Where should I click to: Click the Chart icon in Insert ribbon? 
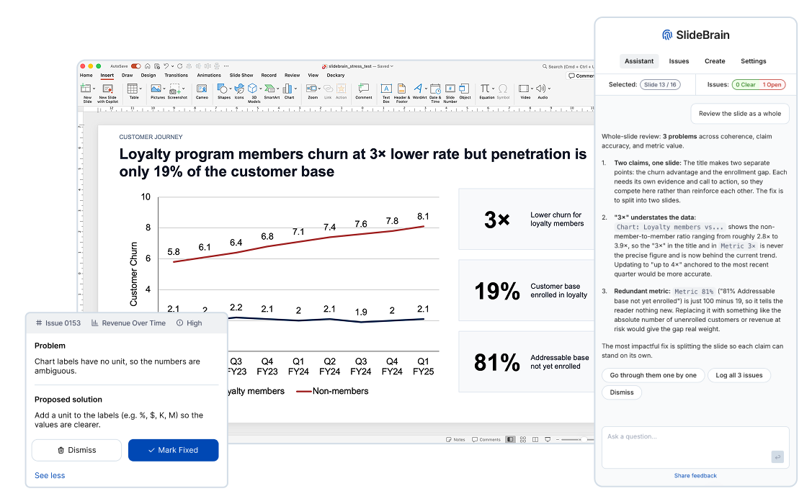tap(288, 89)
